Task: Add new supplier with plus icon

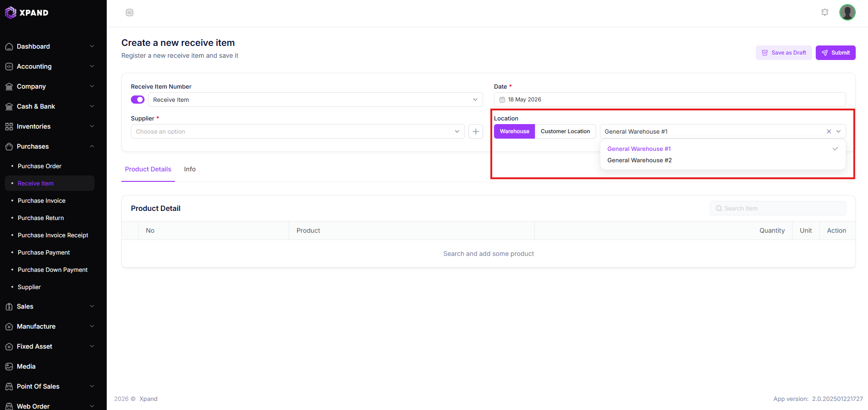Action: pos(476,131)
